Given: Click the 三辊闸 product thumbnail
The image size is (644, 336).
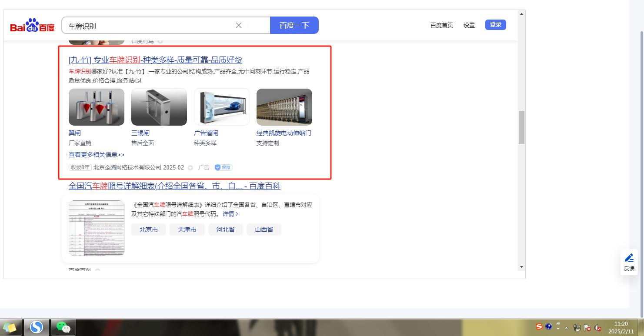Looking at the screenshot, I should click(x=159, y=107).
